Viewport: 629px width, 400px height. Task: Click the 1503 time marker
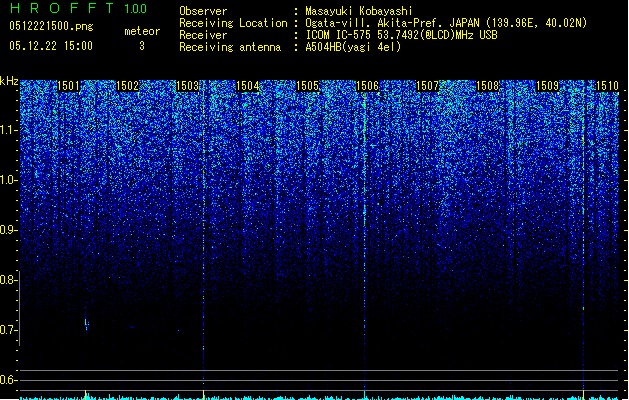click(x=187, y=86)
